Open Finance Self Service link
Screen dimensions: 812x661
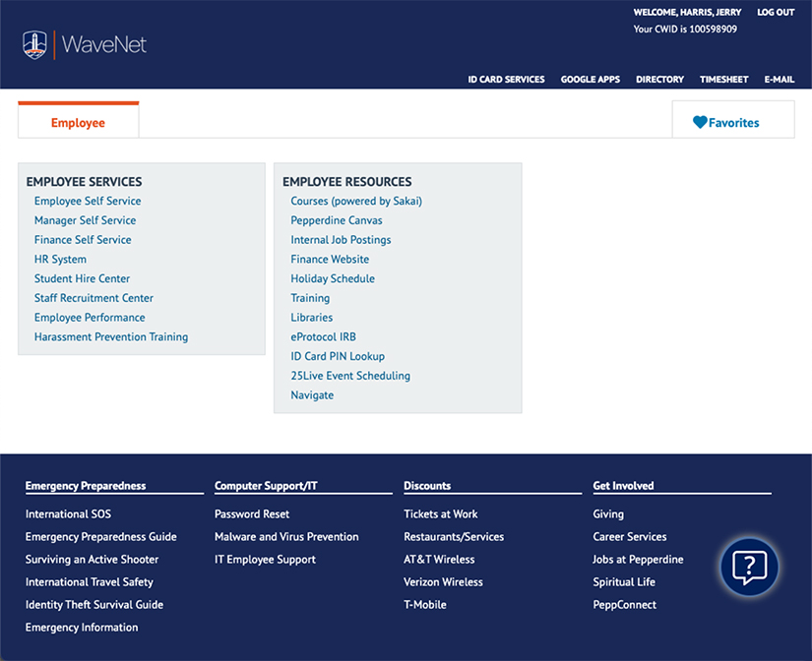click(83, 240)
